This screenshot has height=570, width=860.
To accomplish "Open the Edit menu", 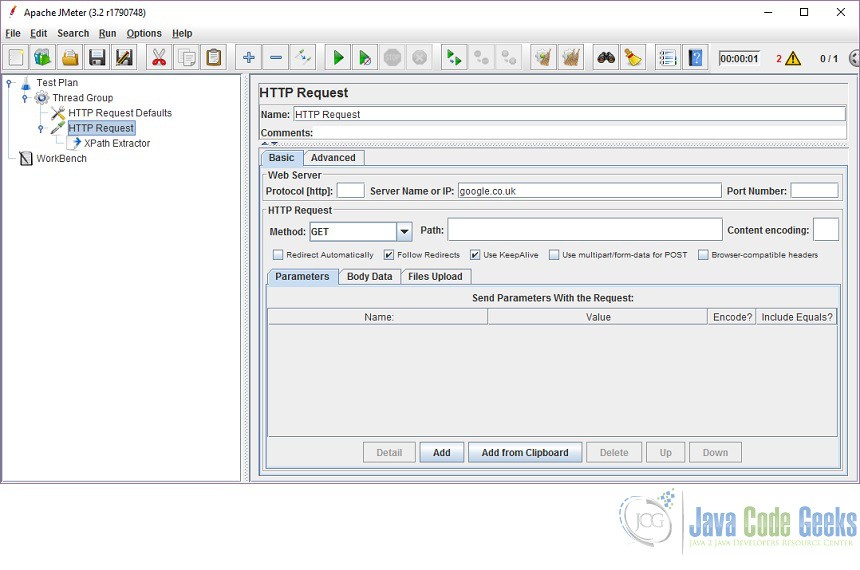I will [x=38, y=33].
